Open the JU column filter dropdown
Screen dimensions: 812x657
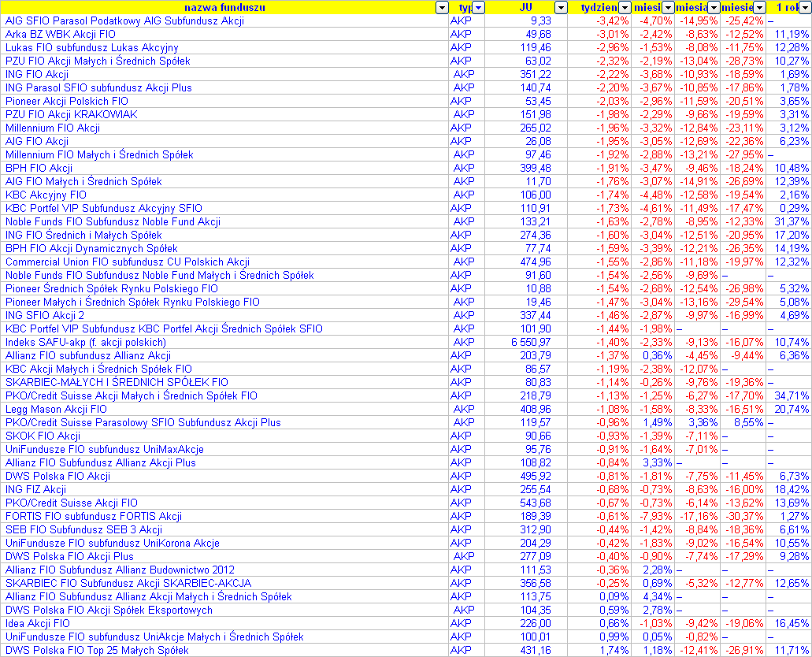pyautogui.click(x=561, y=8)
